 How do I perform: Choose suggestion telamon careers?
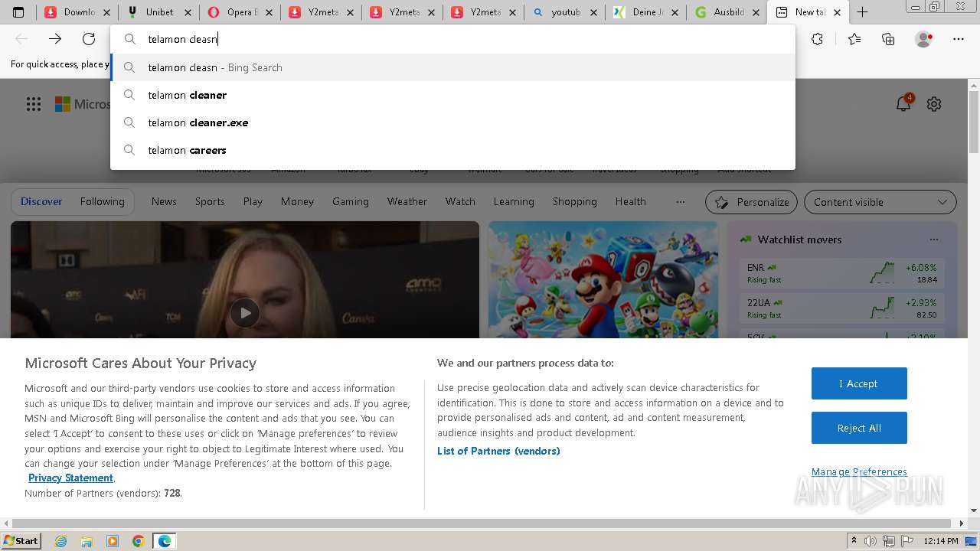[452, 150]
